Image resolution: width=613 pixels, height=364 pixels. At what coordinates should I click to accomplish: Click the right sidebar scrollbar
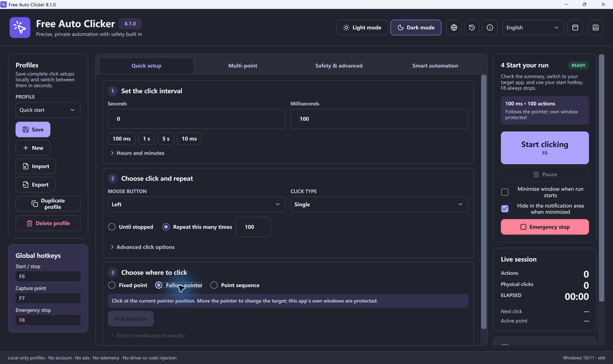[x=602, y=178]
